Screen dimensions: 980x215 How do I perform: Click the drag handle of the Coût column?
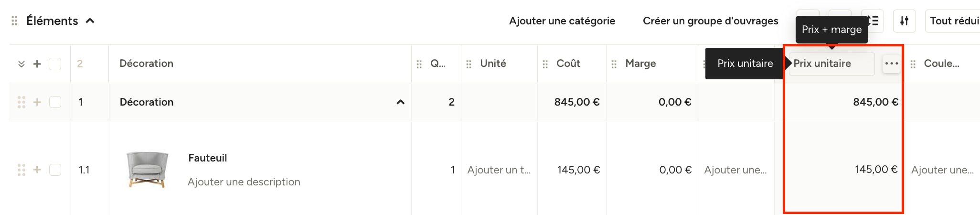545,64
